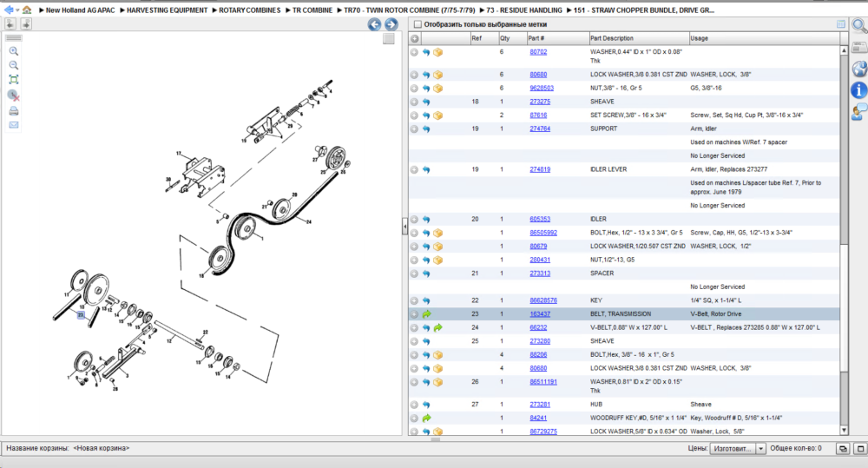
Task: Open New Holland AG APAC breadcrumb
Action: [x=80, y=10]
